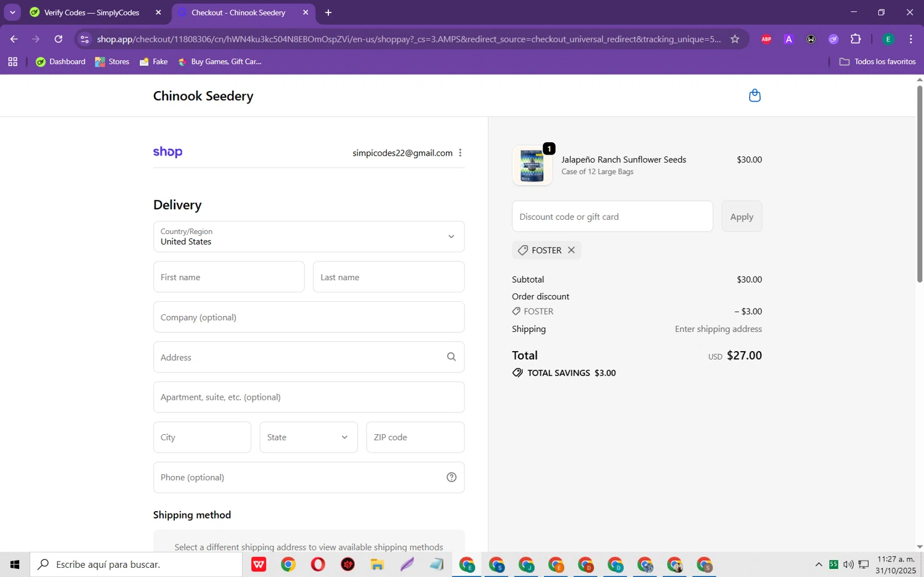The height and width of the screenshot is (577, 924).
Task: Click the Discount code or gift card field
Action: (612, 217)
